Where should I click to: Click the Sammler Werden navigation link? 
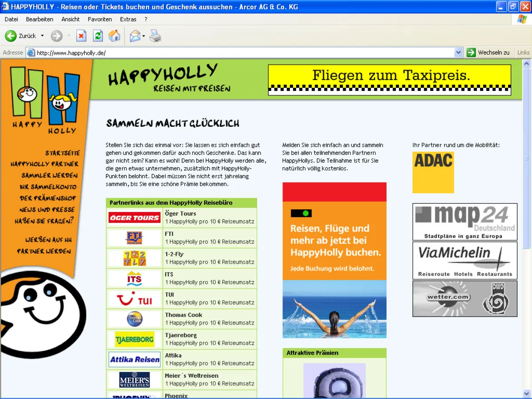point(50,176)
